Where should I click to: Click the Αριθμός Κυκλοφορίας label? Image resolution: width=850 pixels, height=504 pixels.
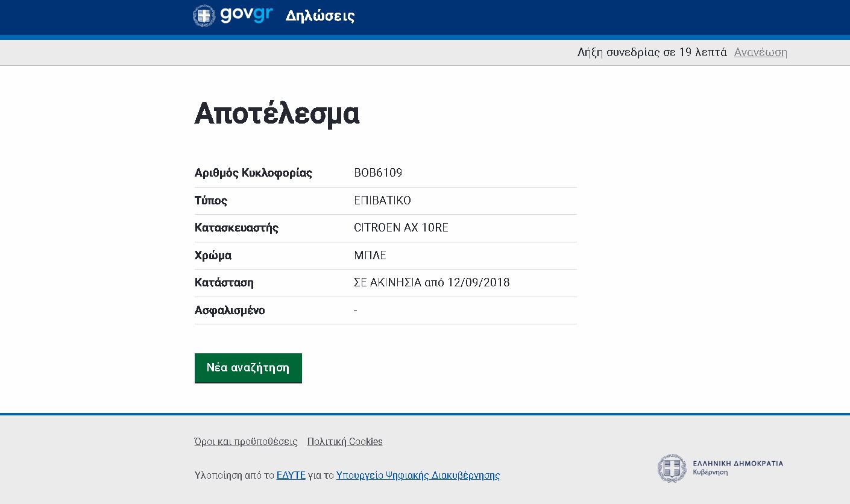253,173
